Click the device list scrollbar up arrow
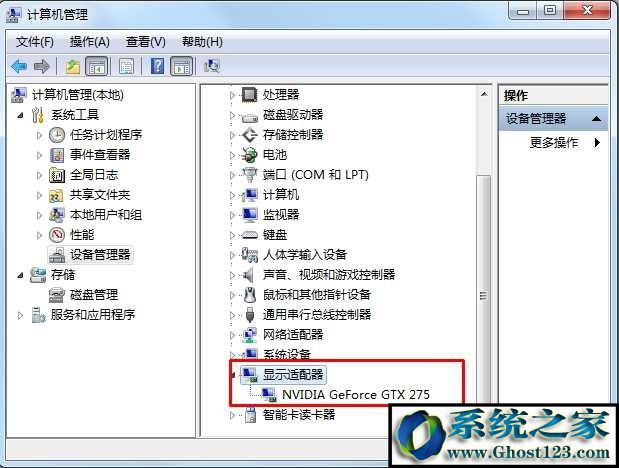The width and height of the screenshot is (619, 468). (x=484, y=94)
